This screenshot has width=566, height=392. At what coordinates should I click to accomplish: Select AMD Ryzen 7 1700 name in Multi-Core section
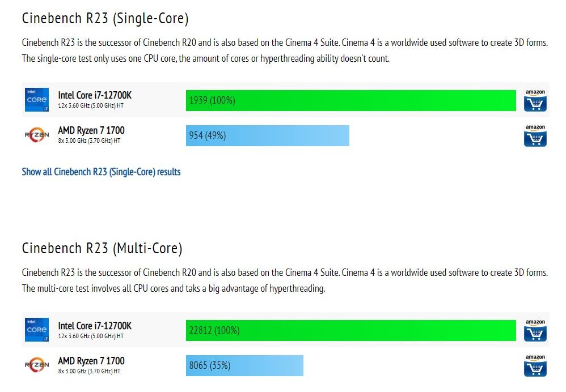(x=91, y=361)
